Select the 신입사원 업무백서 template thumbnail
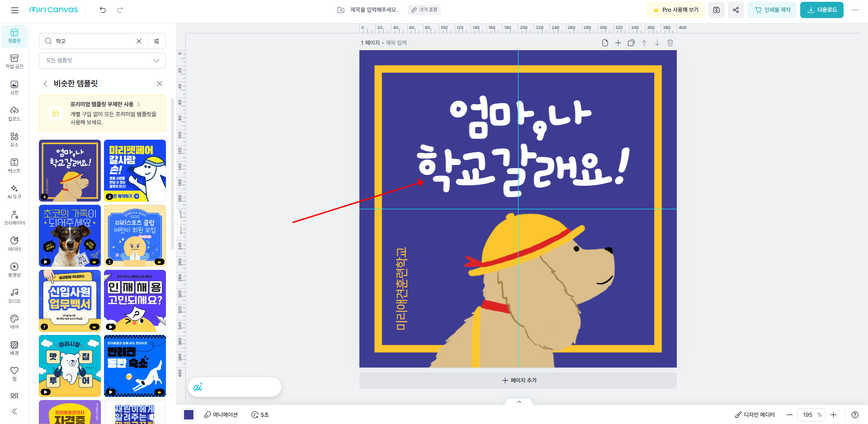868x424 pixels. coord(70,301)
